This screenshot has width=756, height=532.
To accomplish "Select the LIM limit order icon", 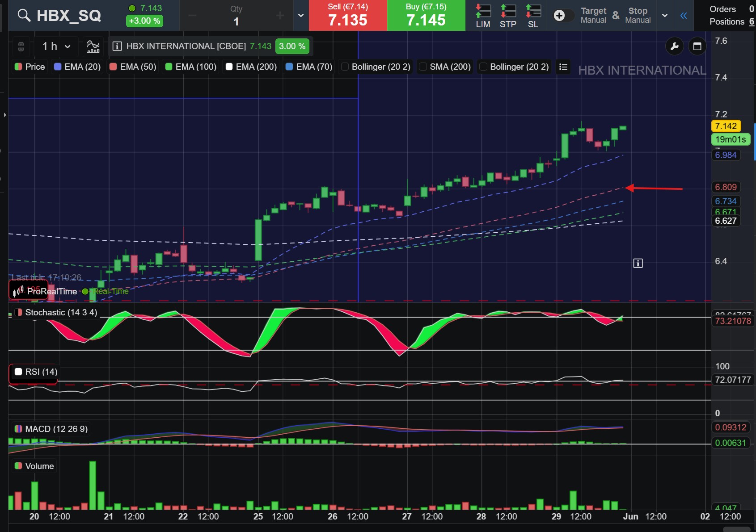I will pos(483,16).
